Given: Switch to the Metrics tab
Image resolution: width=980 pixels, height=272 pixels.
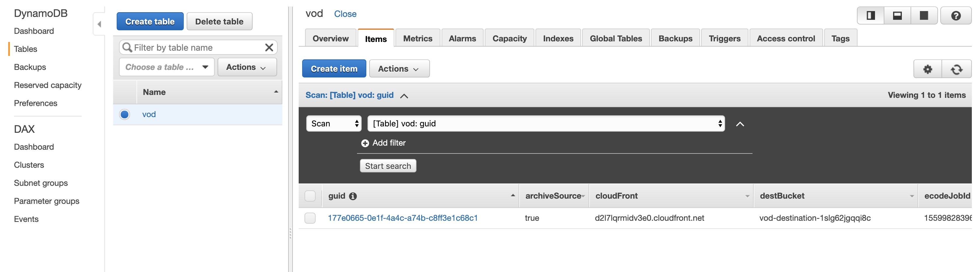Looking at the screenshot, I should (x=417, y=38).
